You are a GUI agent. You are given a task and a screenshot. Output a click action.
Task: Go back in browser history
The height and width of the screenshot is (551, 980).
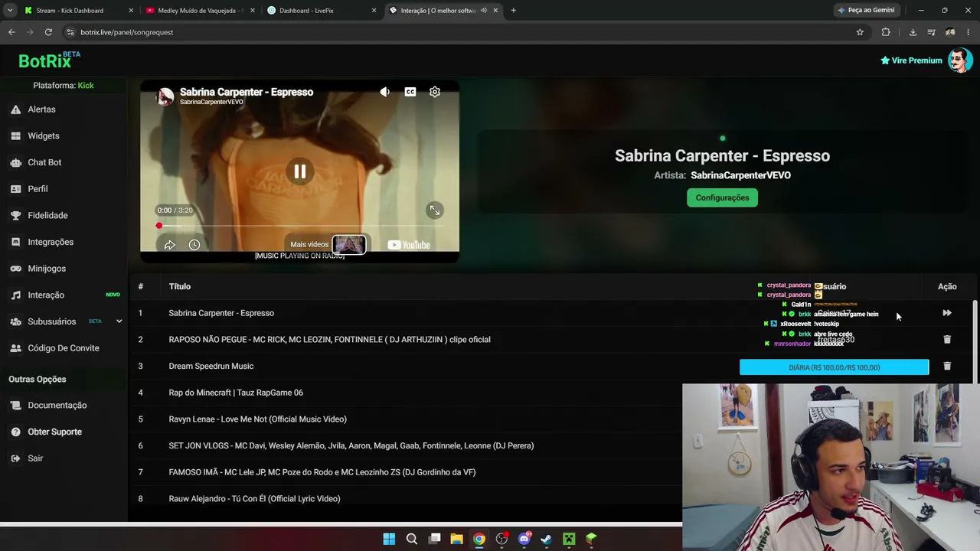pyautogui.click(x=11, y=32)
